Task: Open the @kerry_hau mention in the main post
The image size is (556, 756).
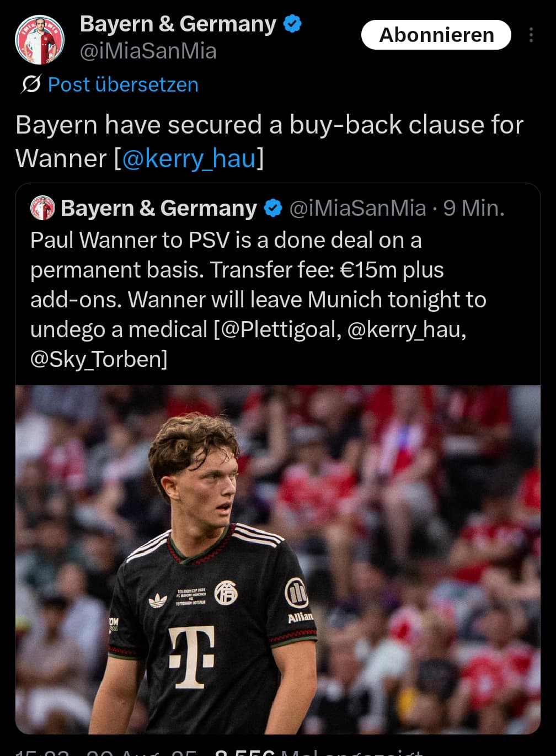Action: coord(189,158)
